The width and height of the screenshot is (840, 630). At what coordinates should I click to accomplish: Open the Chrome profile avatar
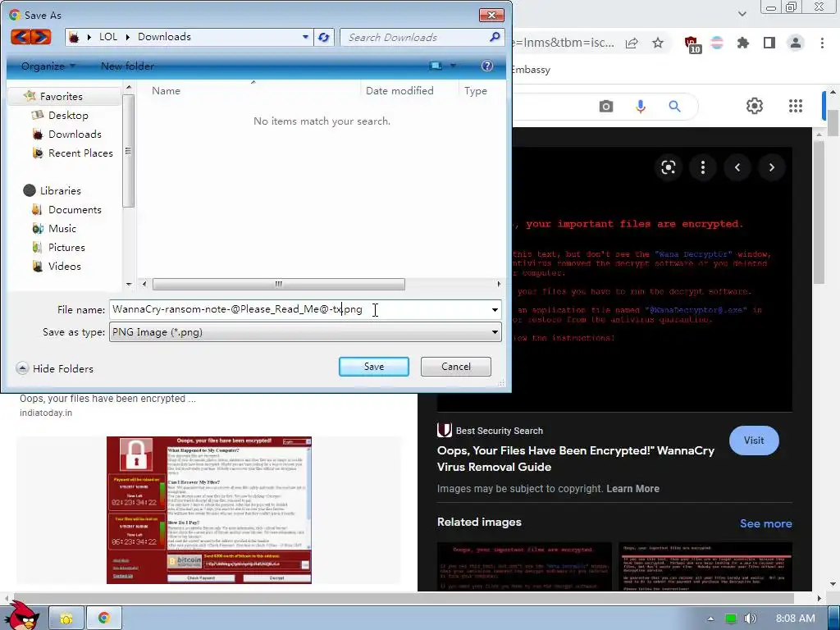coord(796,43)
